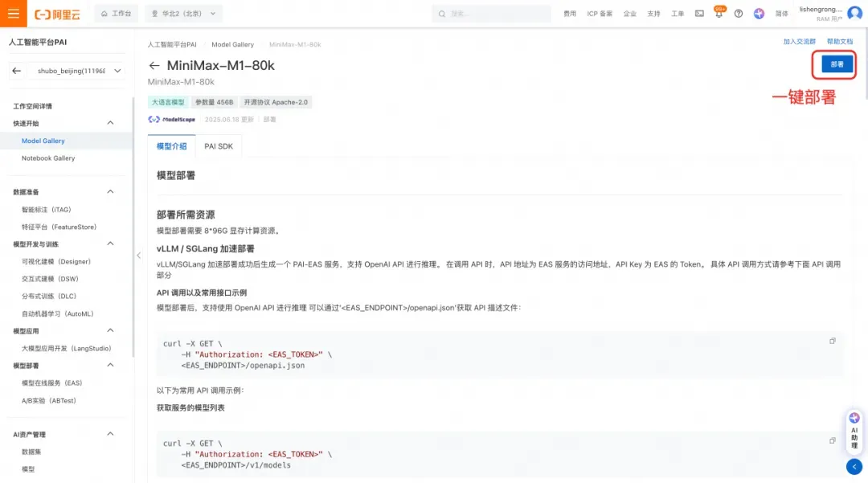Open the 工作台 workbench home
Viewport: 868px width, 483px height.
(x=117, y=14)
